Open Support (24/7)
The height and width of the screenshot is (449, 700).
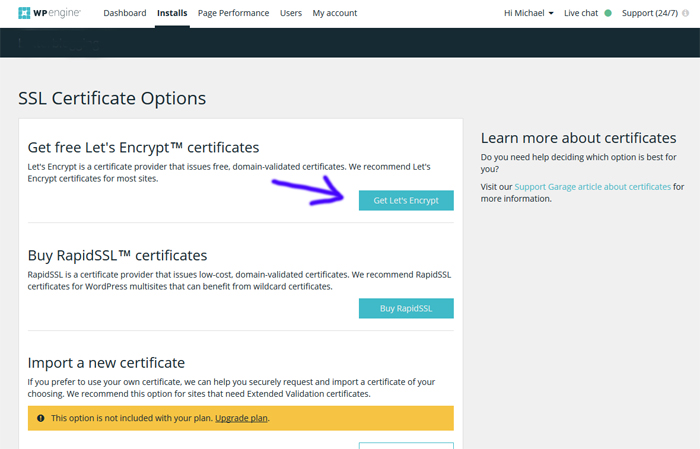pyautogui.click(x=650, y=13)
